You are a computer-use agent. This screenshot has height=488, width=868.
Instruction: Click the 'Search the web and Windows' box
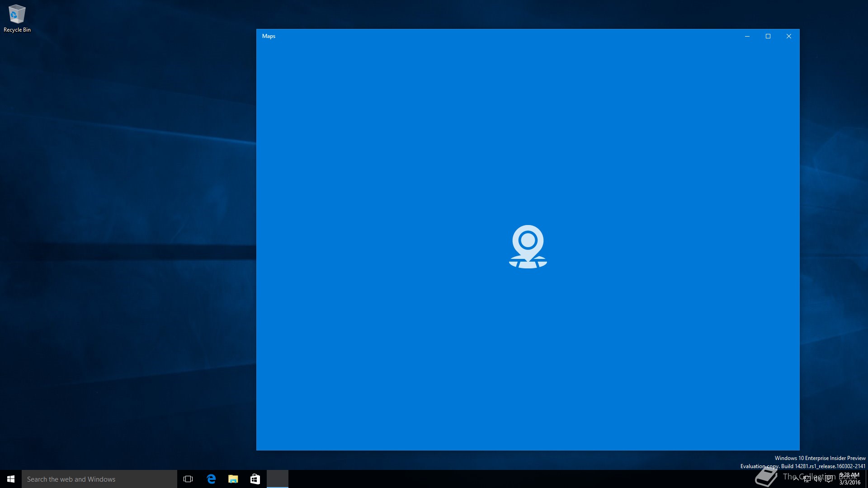pyautogui.click(x=99, y=479)
